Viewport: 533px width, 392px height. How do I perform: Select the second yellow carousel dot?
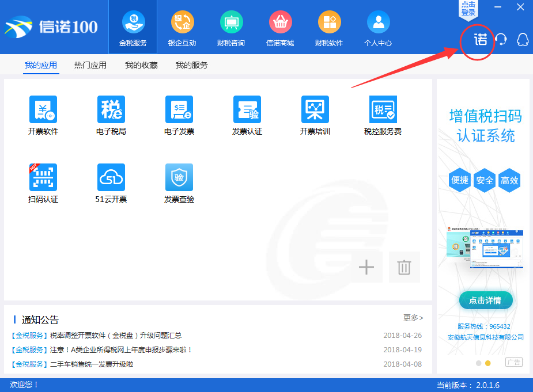488,363
